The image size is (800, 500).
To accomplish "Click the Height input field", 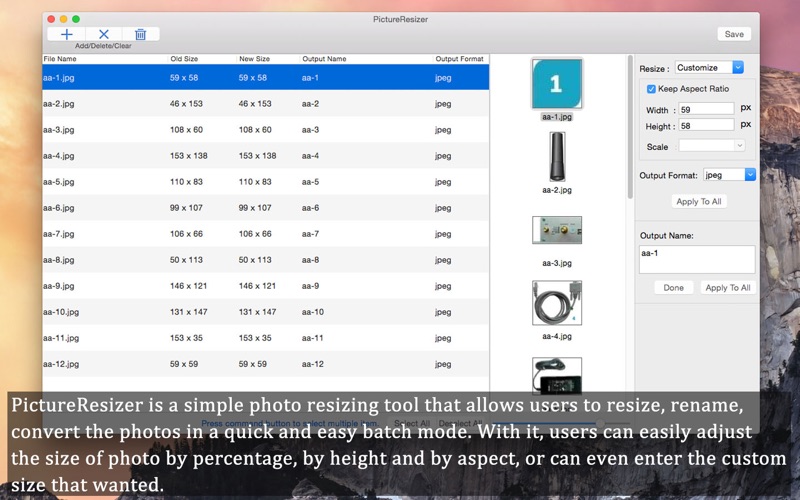I will tap(706, 126).
